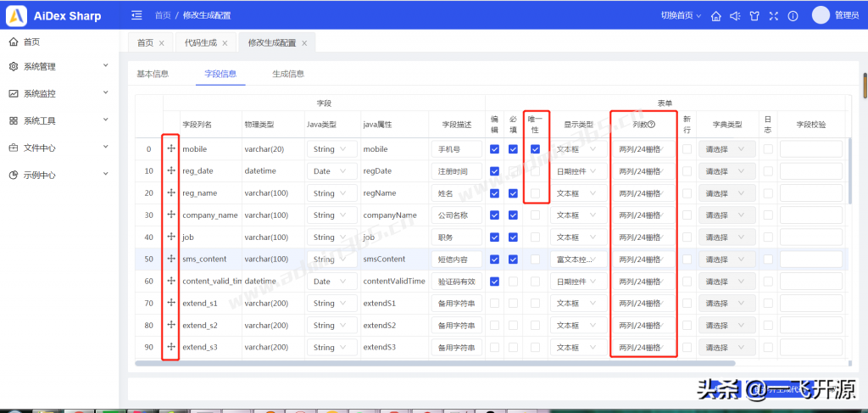
Task: Click drag handle icon for mobile row
Action: pyautogui.click(x=171, y=149)
